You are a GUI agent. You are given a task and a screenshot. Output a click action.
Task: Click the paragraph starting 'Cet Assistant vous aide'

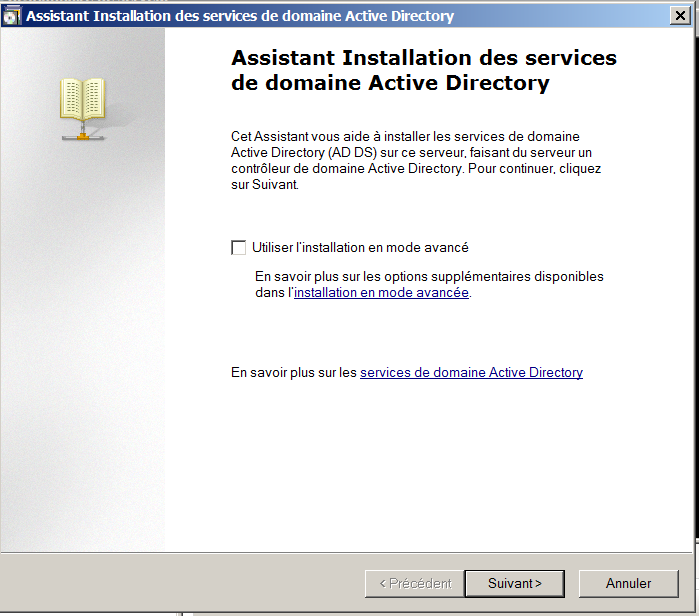(416, 160)
